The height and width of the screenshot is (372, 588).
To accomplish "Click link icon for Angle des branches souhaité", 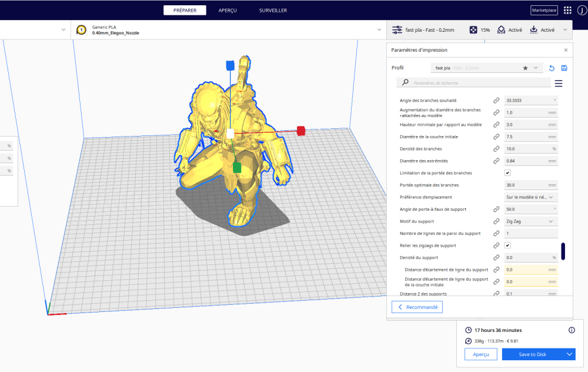I will [x=496, y=101].
